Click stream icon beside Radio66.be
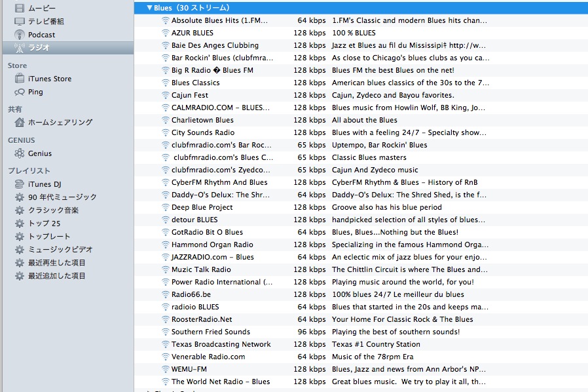Viewport: 588px width, 392px height. [x=166, y=294]
